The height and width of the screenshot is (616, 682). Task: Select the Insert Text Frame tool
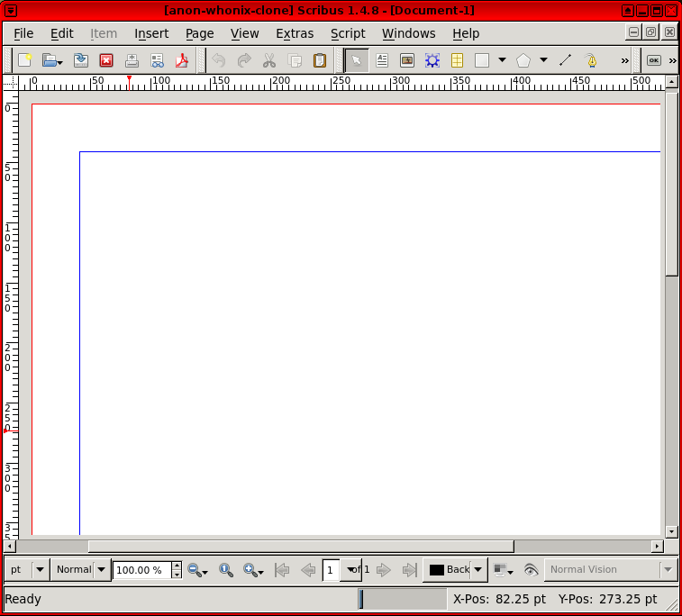pos(382,60)
